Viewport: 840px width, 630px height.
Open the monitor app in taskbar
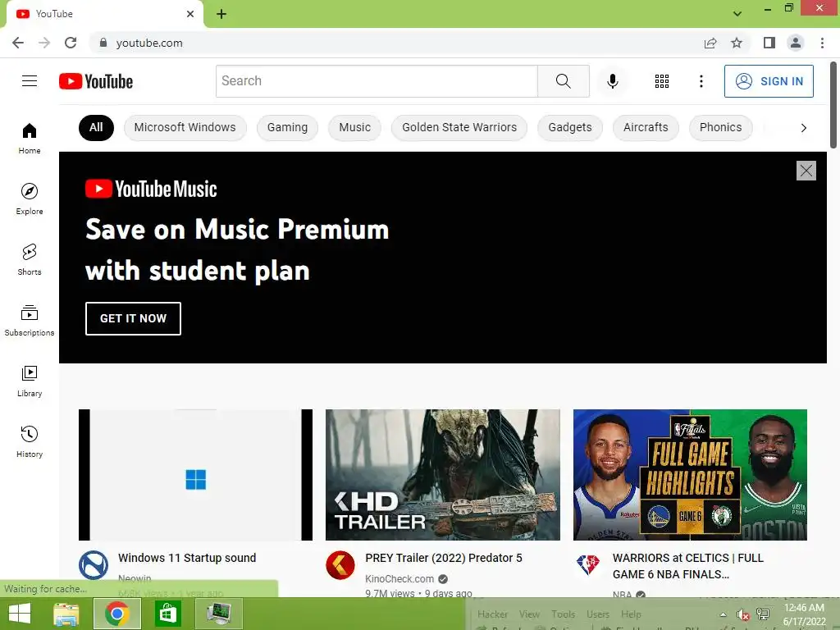pos(219,614)
